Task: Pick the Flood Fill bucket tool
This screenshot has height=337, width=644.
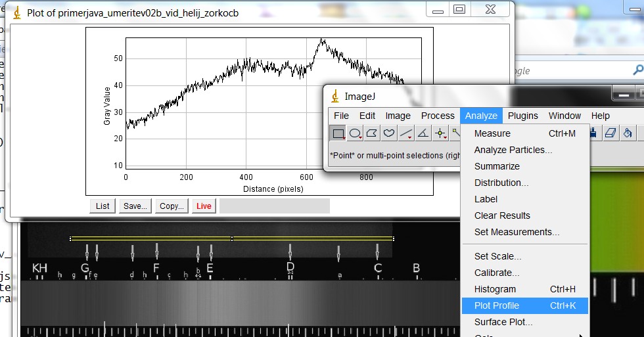Action: [x=628, y=133]
